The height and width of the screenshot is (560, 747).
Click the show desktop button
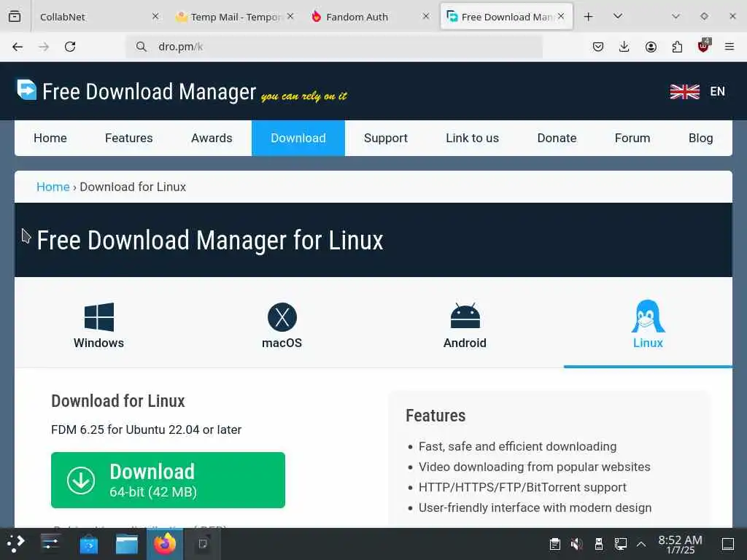728,544
